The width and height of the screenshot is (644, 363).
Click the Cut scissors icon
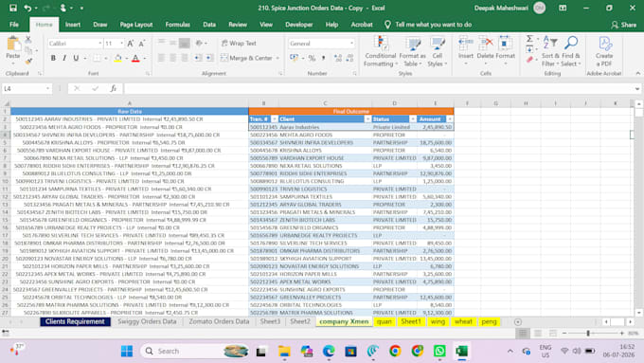[x=28, y=40]
